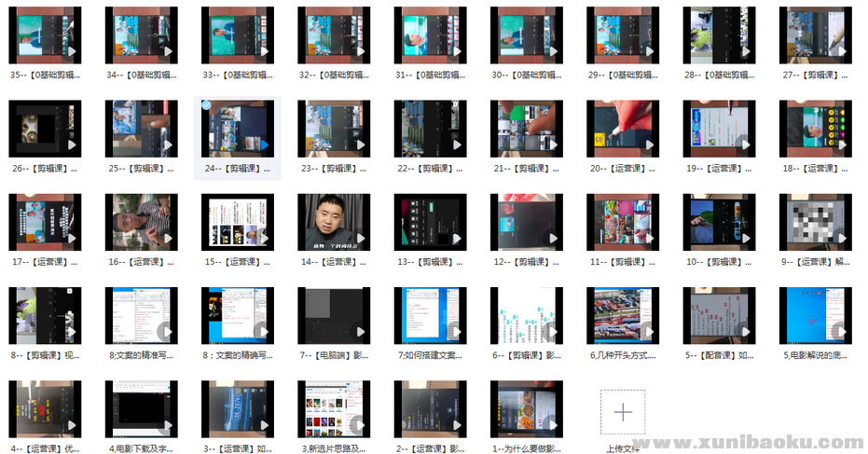Click play icon on '5,电影解说的底' video
868x454 pixels.
(839, 331)
